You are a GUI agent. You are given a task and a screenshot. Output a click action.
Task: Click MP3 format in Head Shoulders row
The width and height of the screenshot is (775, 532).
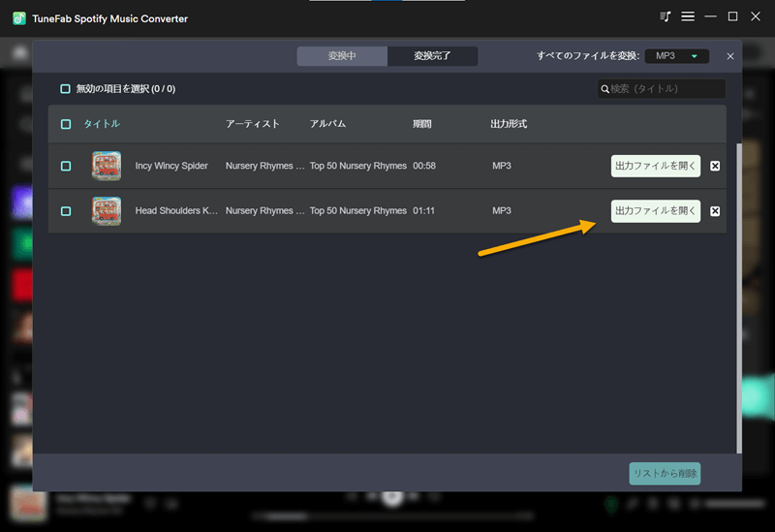[x=502, y=210]
